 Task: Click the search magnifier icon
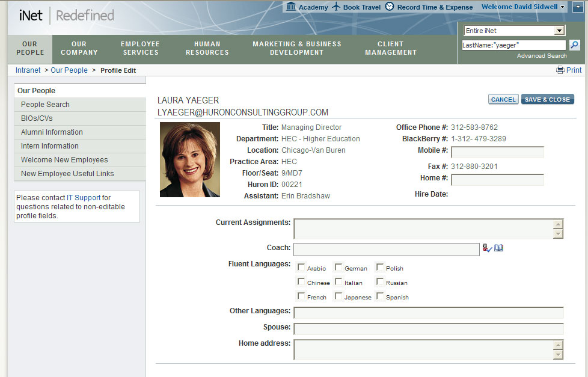(x=574, y=44)
